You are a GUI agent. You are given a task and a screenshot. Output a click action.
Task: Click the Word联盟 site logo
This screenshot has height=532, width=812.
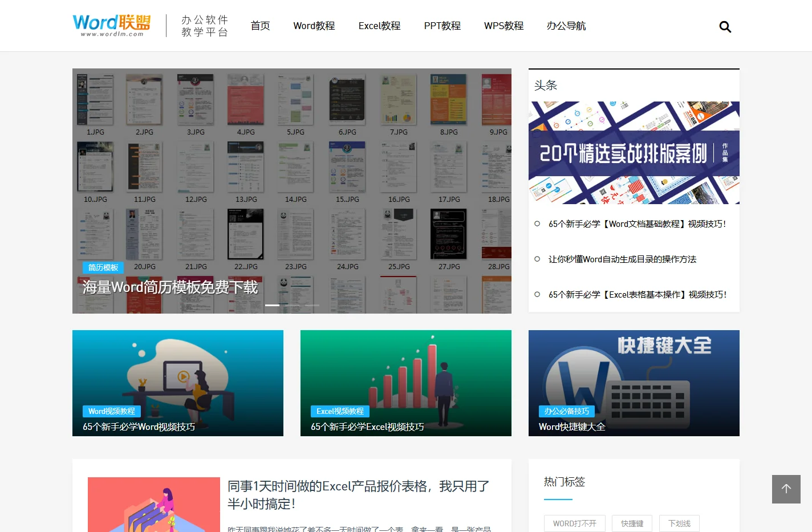pos(112,26)
